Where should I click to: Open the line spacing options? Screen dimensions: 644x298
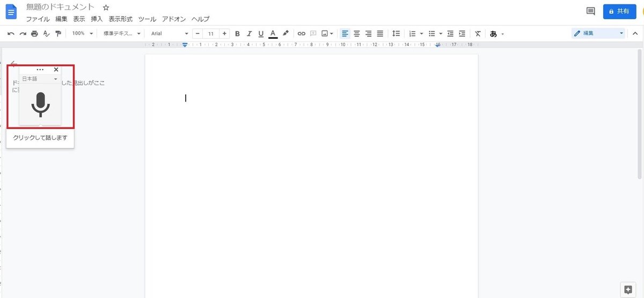pos(396,33)
